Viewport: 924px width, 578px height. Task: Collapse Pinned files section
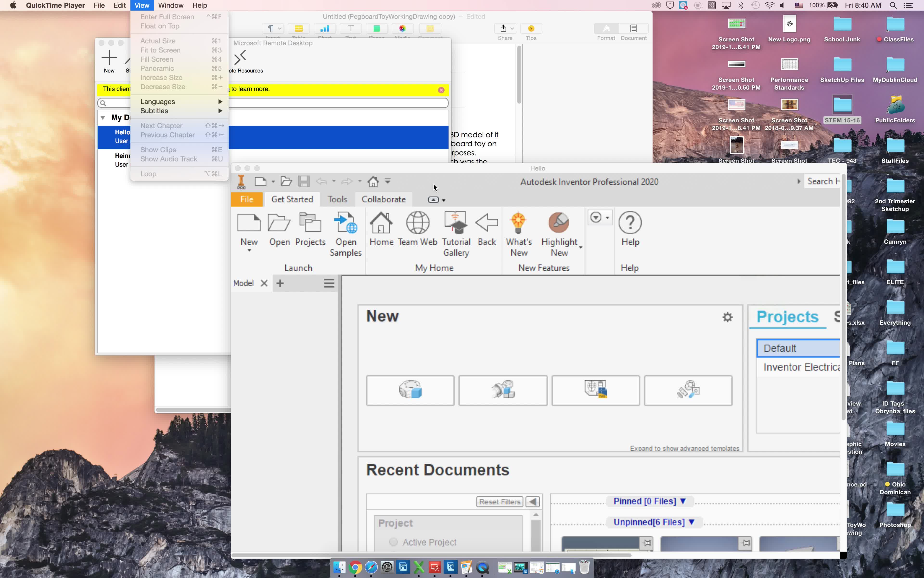pos(683,501)
